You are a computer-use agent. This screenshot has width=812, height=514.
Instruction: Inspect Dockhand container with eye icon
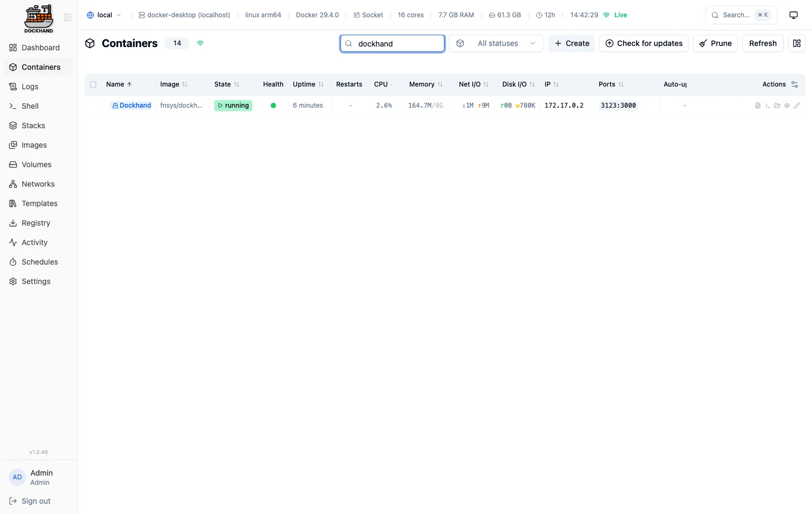coord(787,106)
